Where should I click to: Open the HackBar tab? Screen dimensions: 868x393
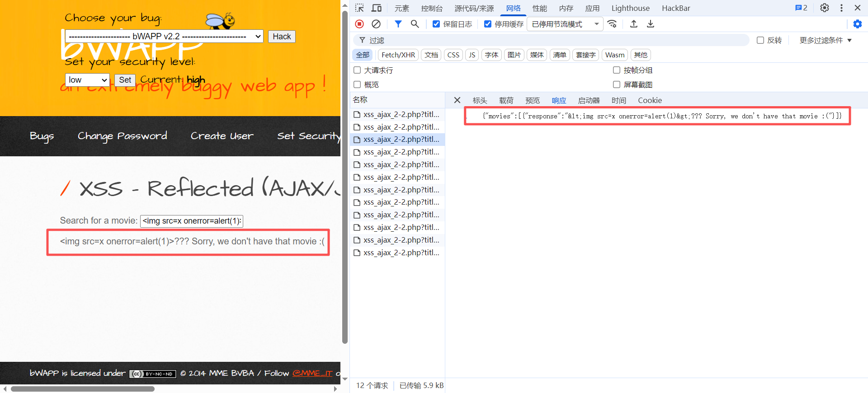pyautogui.click(x=676, y=8)
